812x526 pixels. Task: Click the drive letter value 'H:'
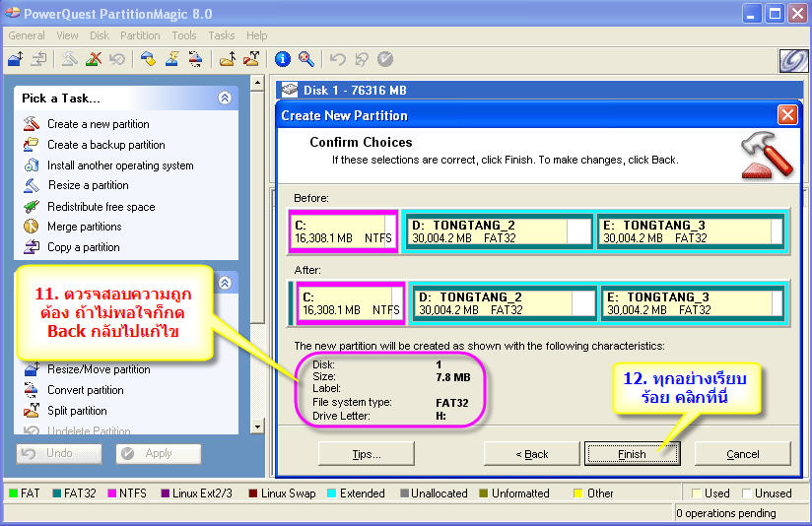click(x=441, y=417)
